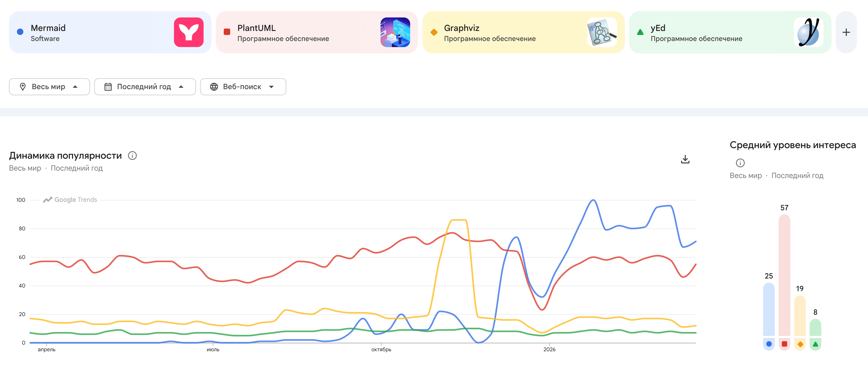Open the Веб-поиск search type dropdown
The width and height of the screenshot is (868, 365).
click(243, 87)
